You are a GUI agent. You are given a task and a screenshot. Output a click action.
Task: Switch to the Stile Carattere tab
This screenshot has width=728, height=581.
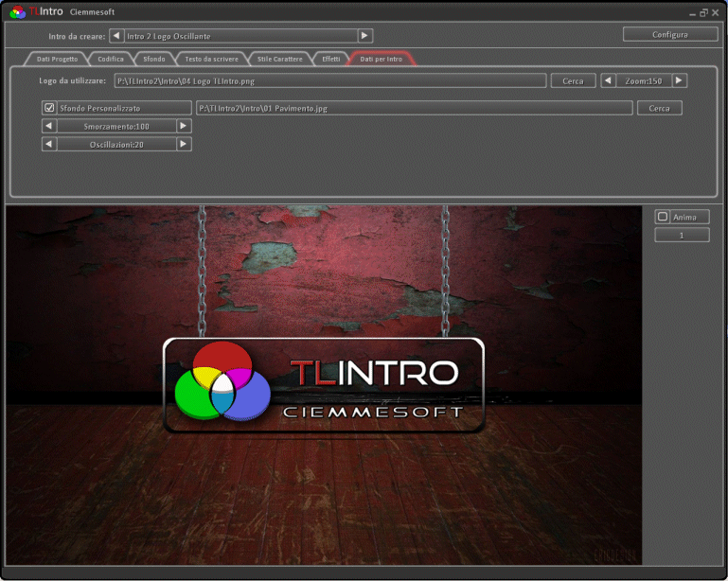tap(279, 59)
